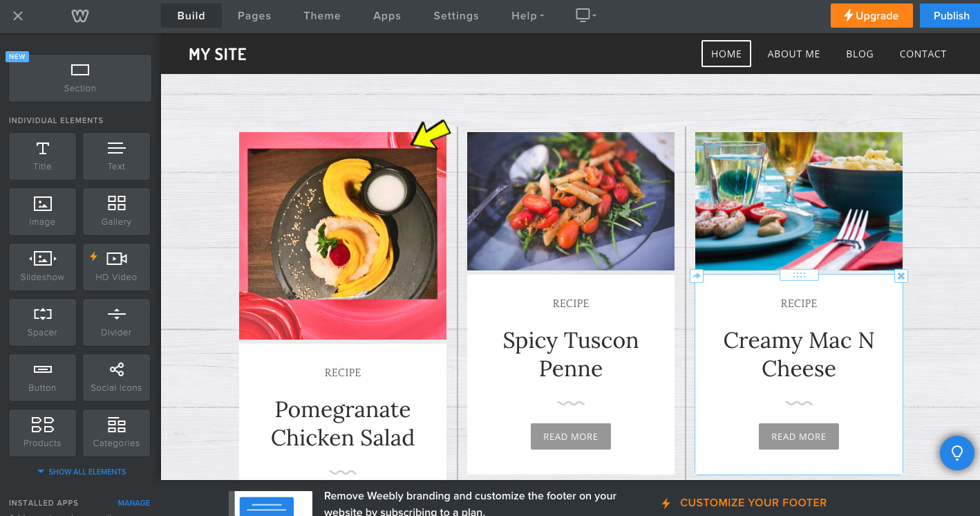Select the Blog nav item
The width and height of the screenshot is (980, 516).
(x=860, y=54)
